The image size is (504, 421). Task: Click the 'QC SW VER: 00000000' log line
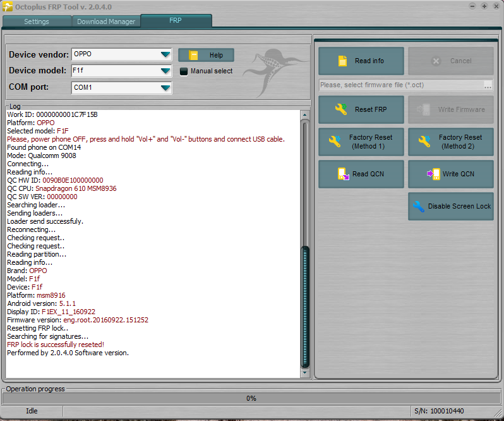coord(42,197)
